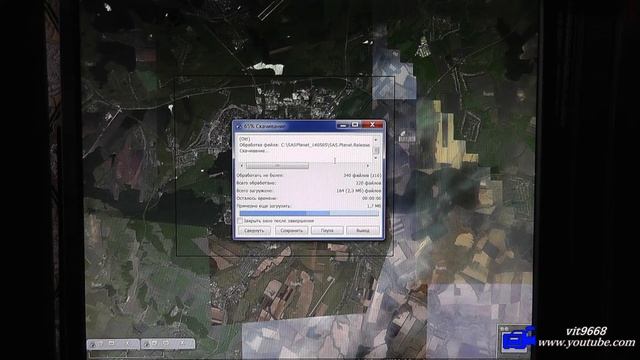Click the log's horizontal scrollbar thumb
640x360 pixels.
pos(278,166)
